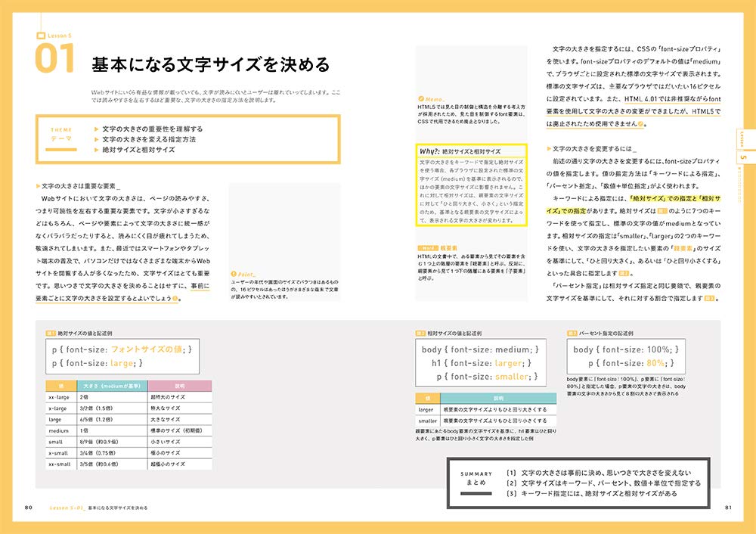Screen dimensions: 756x534
Task: Select the theme item 文字の大きさを変える指定方法
Action: point(149,139)
